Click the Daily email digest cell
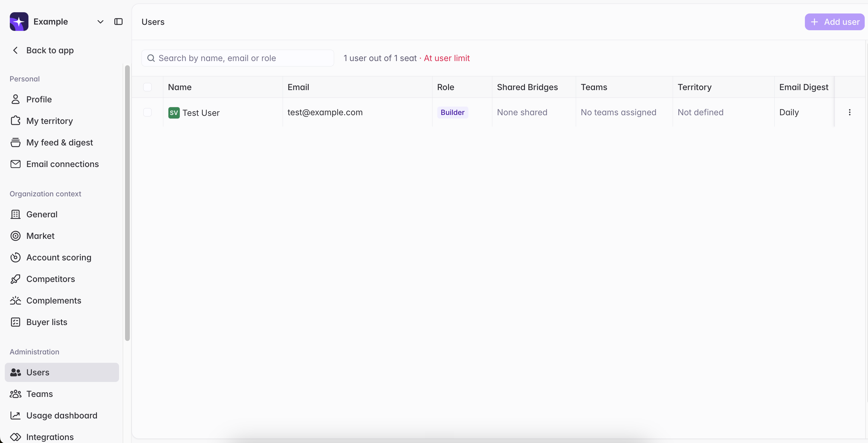 804,112
